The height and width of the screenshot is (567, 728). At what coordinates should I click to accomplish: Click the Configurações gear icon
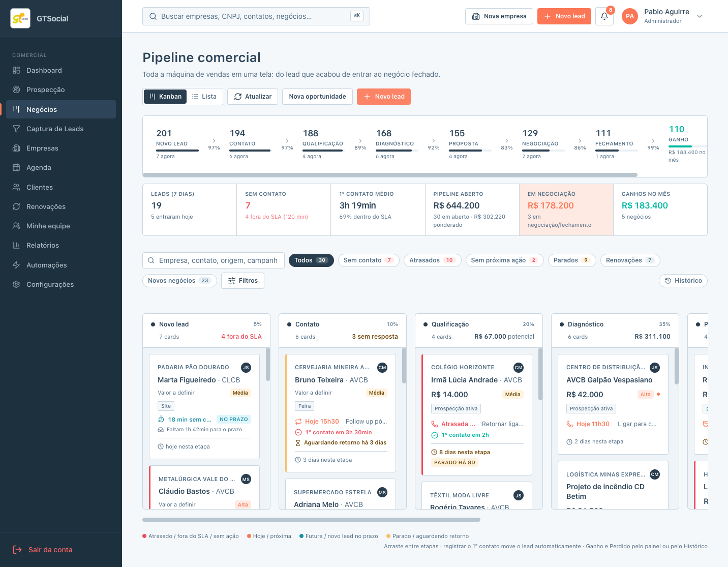click(x=16, y=284)
